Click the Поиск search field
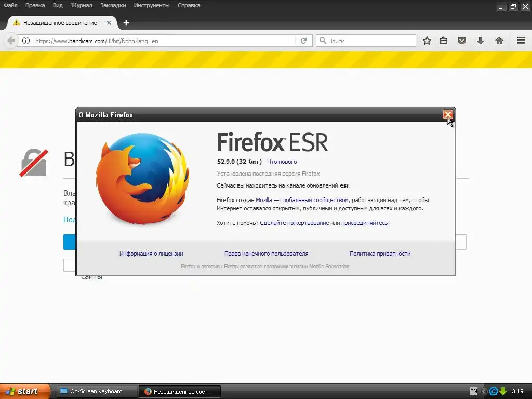 point(366,41)
